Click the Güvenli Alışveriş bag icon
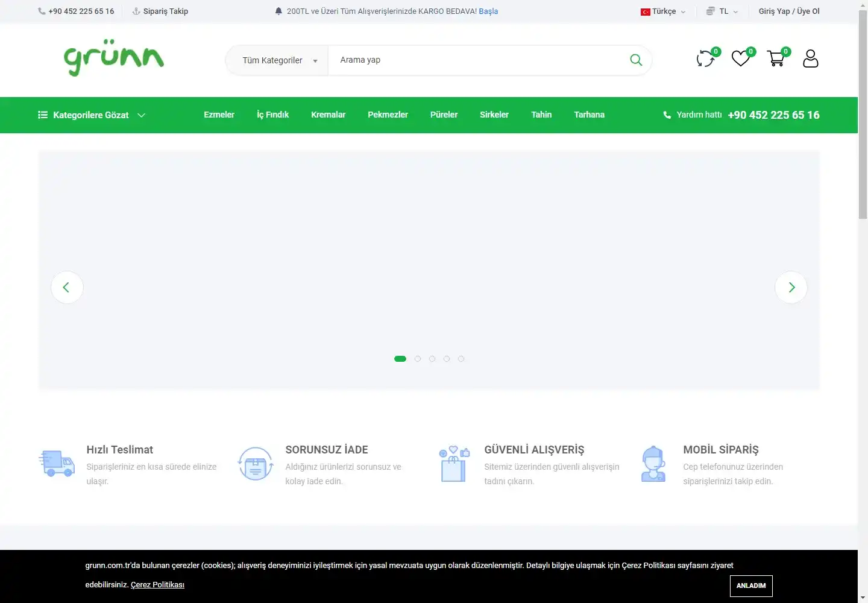The image size is (868, 603). click(454, 464)
